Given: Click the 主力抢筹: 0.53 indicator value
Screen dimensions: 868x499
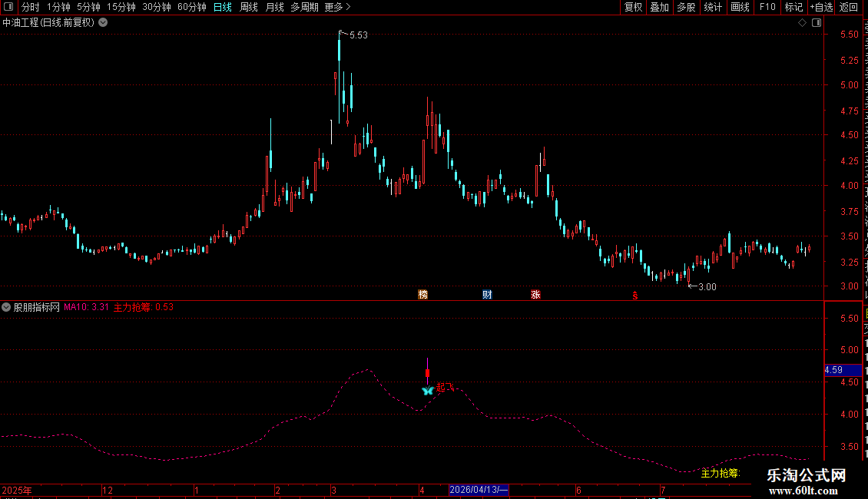Looking at the screenshot, I should click(144, 307).
